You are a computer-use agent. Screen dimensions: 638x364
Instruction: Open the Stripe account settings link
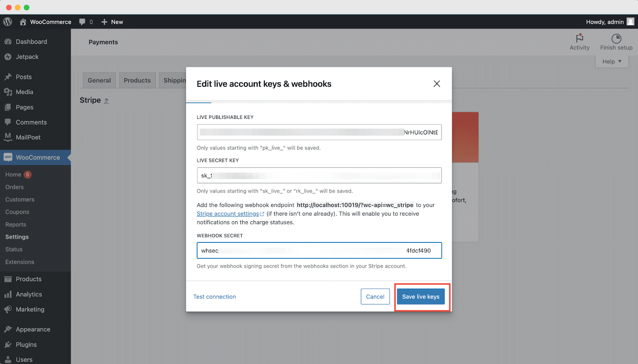(x=228, y=214)
